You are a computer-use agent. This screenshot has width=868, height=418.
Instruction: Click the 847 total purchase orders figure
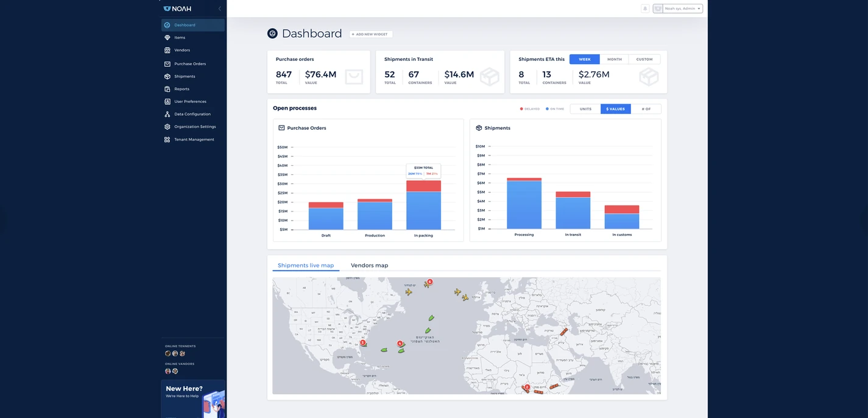click(x=284, y=74)
